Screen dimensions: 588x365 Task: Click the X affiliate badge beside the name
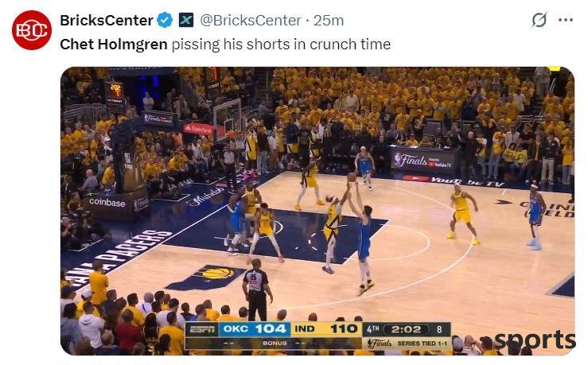(185, 20)
